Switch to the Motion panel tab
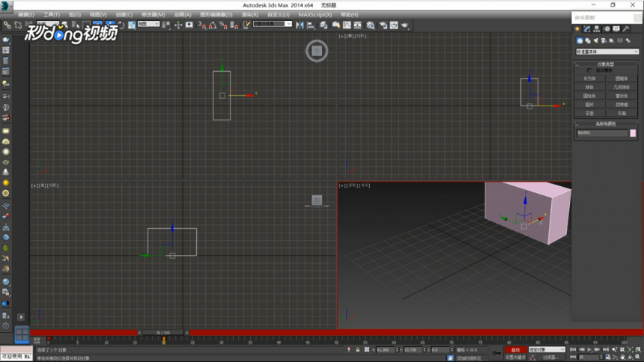644x362 pixels. point(607,29)
